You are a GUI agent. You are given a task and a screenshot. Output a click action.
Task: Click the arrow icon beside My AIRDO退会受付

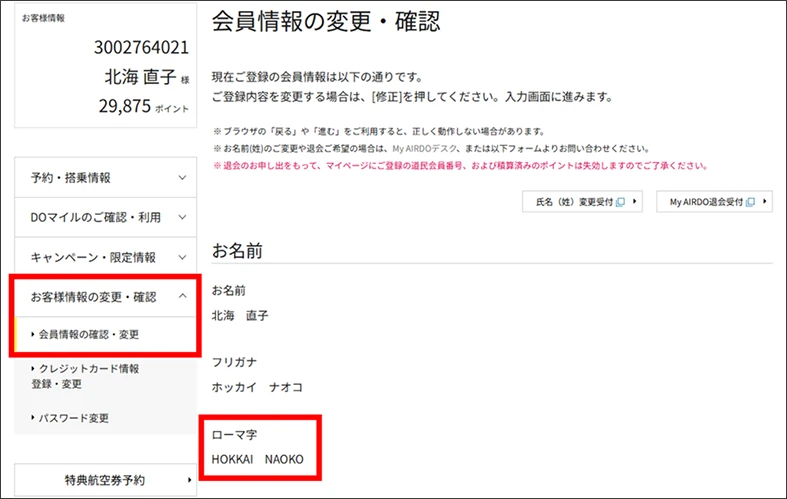click(765, 202)
